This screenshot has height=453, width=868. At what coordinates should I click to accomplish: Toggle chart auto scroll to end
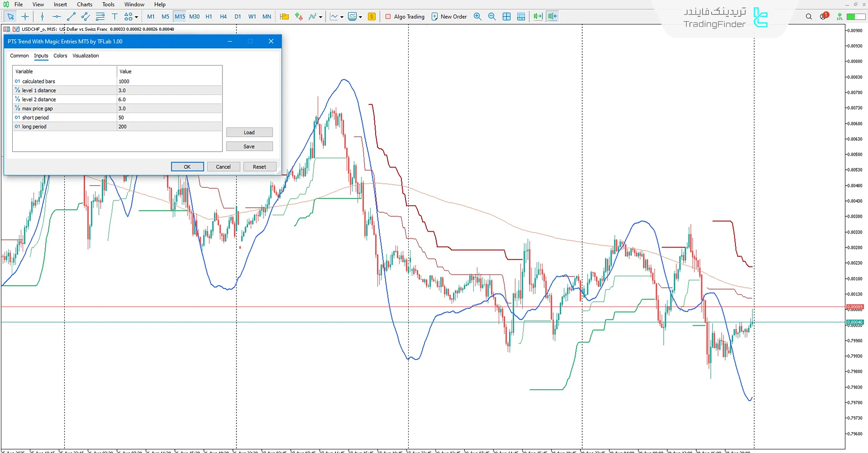pyautogui.click(x=538, y=17)
